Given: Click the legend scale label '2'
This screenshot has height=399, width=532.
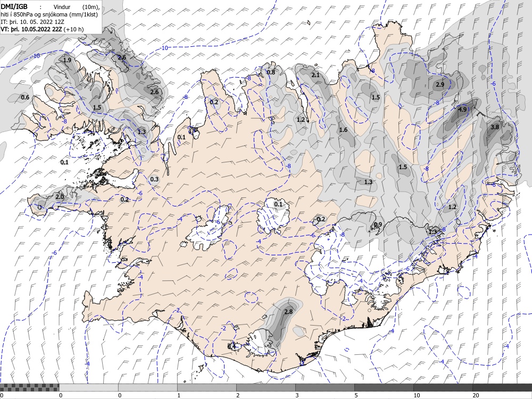Looking at the screenshot, I should 237,395.
